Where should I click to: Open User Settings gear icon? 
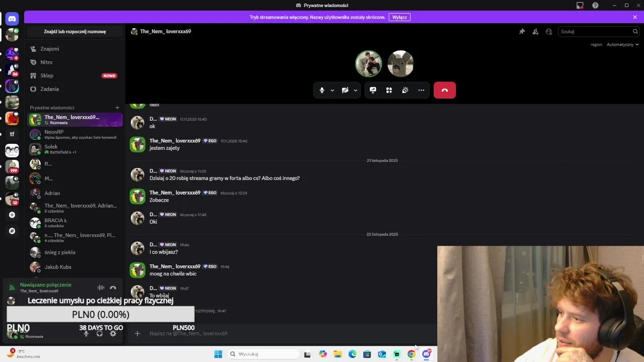click(113, 333)
